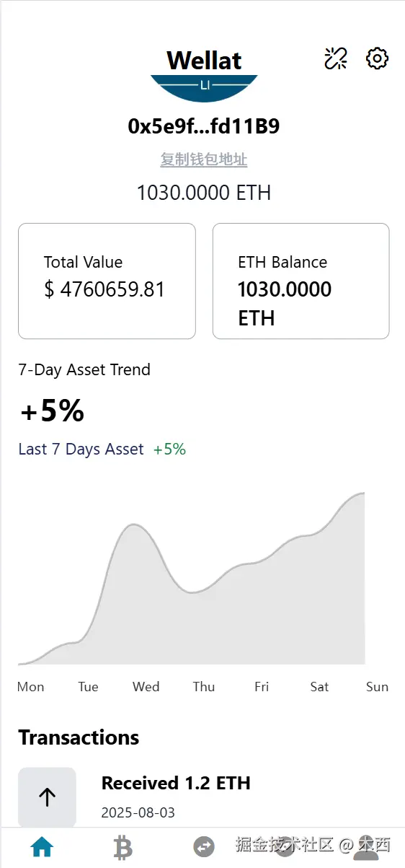Click the green +5% indicator
This screenshot has height=868, width=405.
point(169,449)
